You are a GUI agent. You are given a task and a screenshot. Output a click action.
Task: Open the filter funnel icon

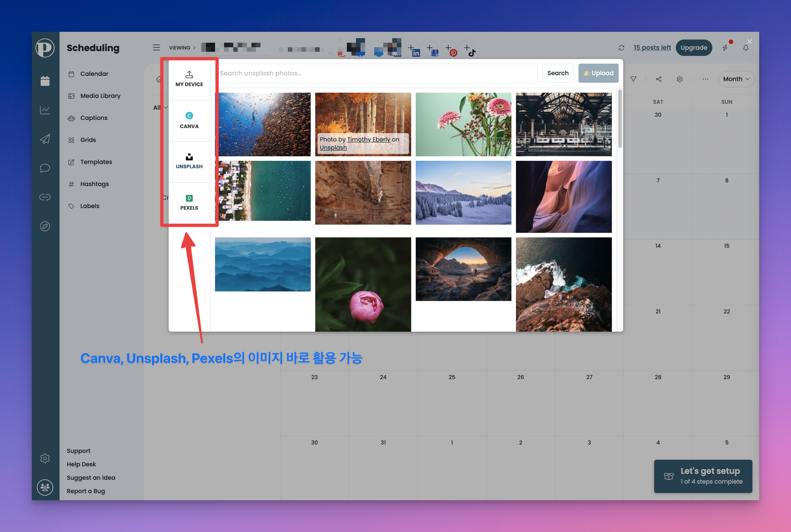pos(633,79)
